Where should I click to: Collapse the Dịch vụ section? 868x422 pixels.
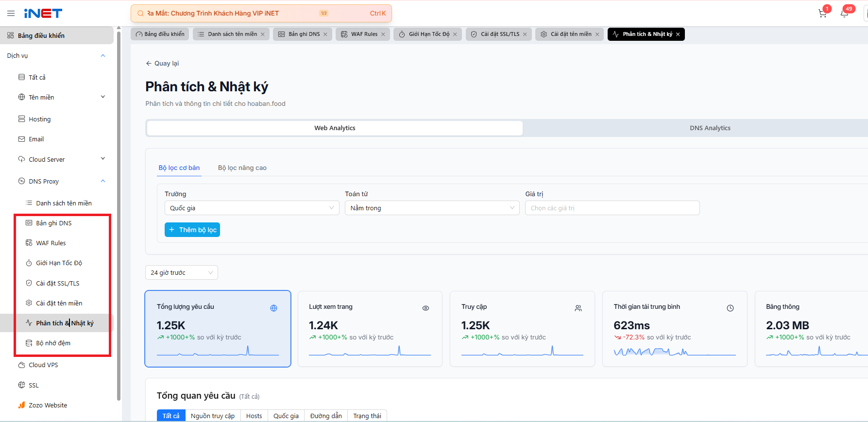(x=103, y=55)
